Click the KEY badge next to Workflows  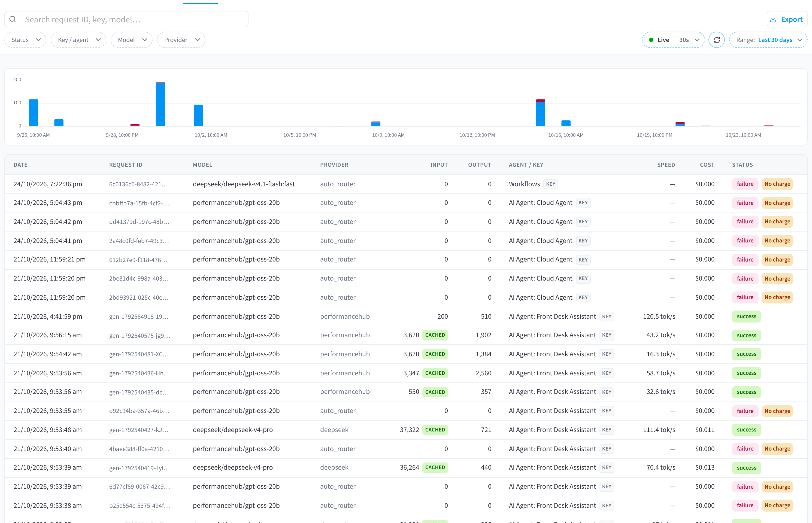click(x=550, y=184)
